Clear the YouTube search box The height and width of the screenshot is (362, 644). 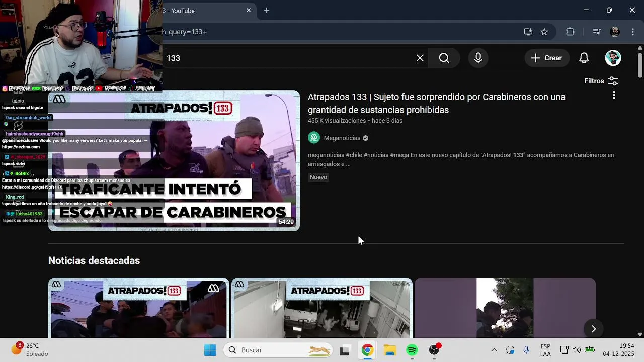420,58
